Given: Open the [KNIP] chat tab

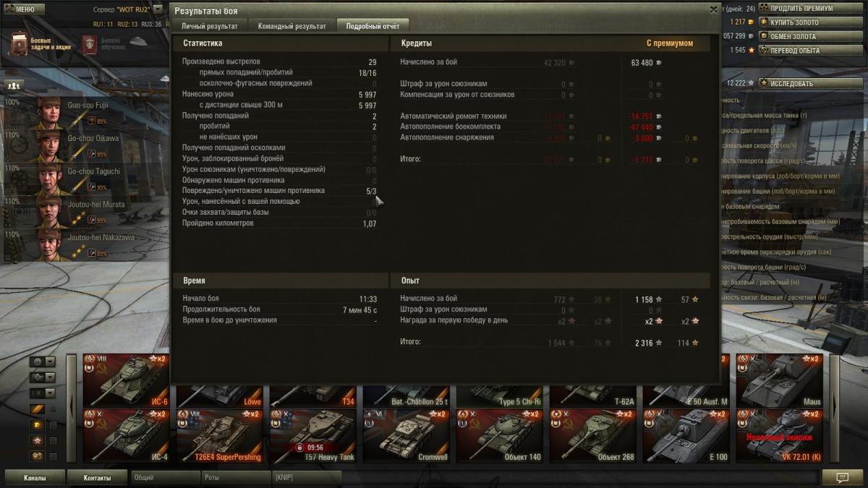Looking at the screenshot, I should pos(305,478).
